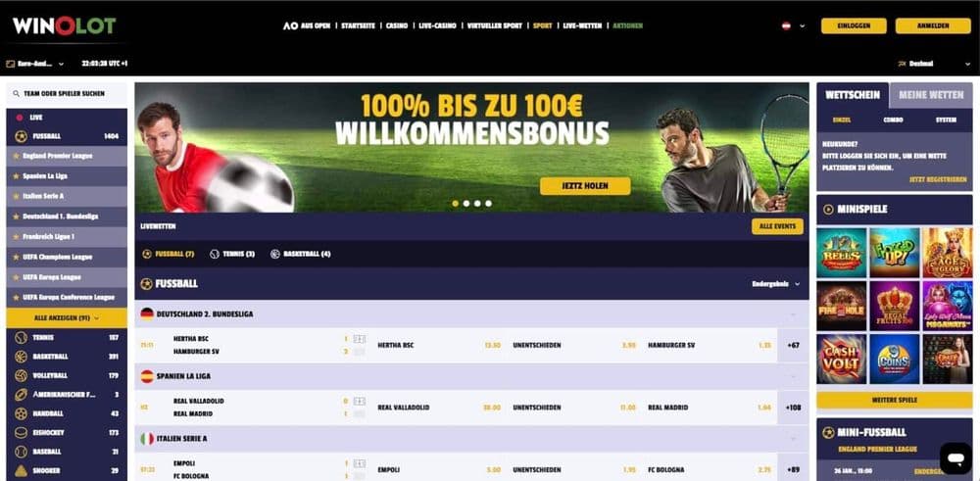Image resolution: width=980 pixels, height=481 pixels.
Task: Go to the second banner slide dot
Action: point(466,204)
